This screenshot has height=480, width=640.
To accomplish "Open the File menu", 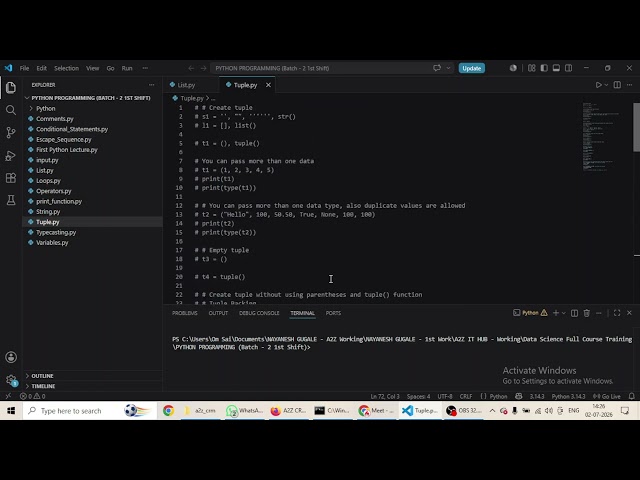I will [24, 68].
